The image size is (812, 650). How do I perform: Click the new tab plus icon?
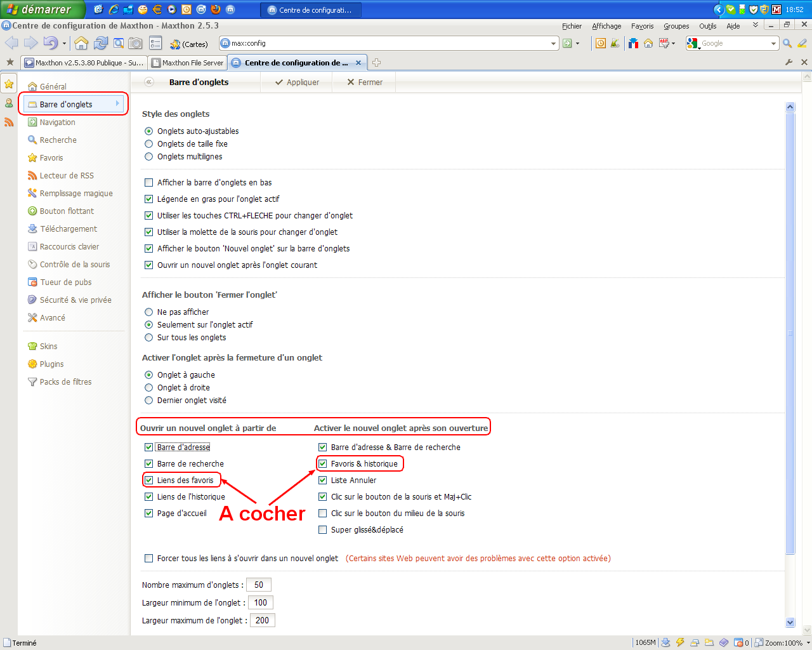pos(376,62)
